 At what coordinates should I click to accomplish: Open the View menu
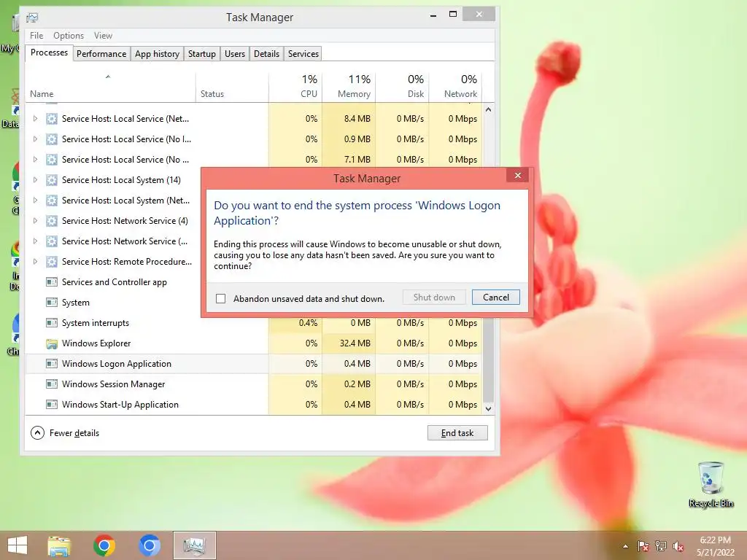(x=103, y=36)
